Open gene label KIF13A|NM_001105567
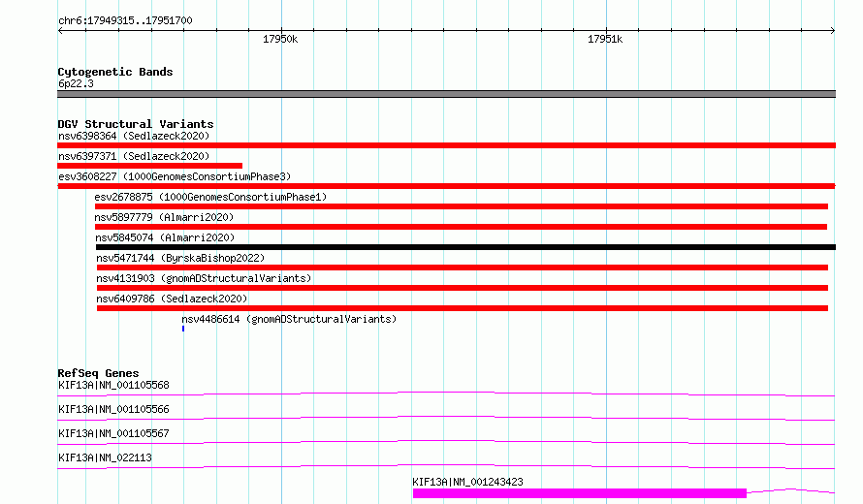The height and width of the screenshot is (504, 863). [113, 433]
